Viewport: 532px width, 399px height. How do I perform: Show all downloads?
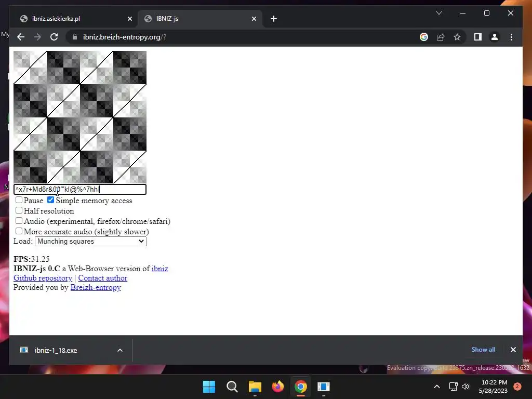(483, 350)
